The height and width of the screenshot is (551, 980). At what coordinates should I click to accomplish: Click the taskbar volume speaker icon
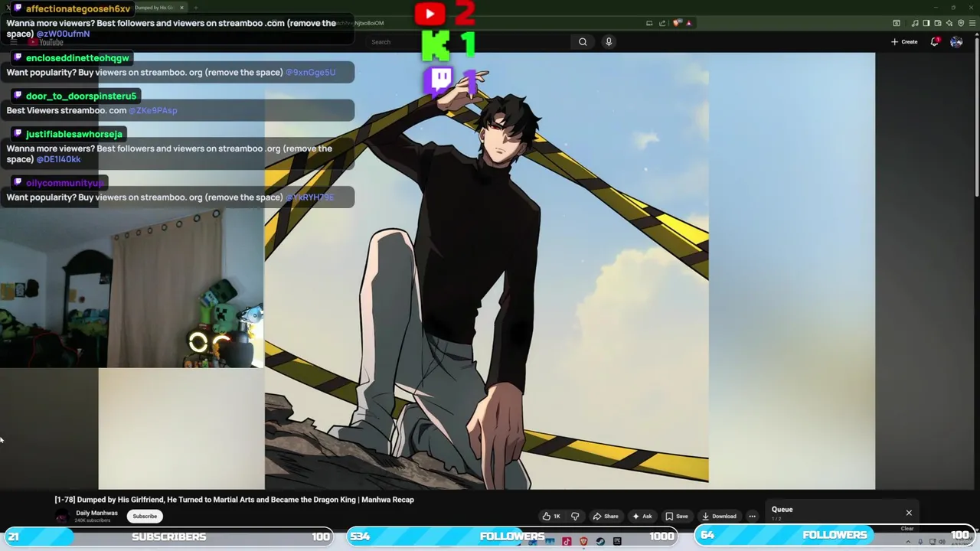click(942, 542)
